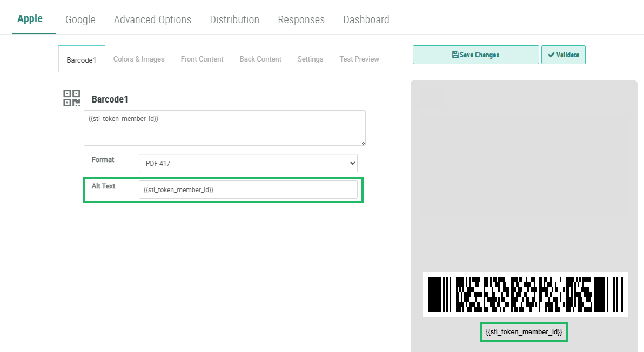Open the Back Content sub-tab
644x352 pixels.
coord(260,59)
